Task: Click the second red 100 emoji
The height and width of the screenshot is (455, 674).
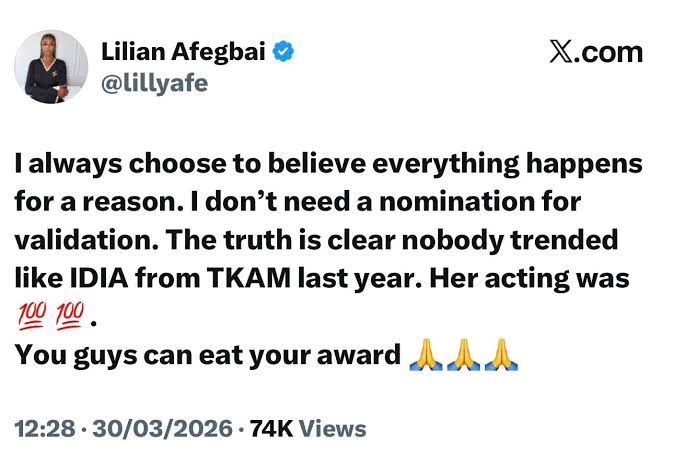Action: [68, 319]
